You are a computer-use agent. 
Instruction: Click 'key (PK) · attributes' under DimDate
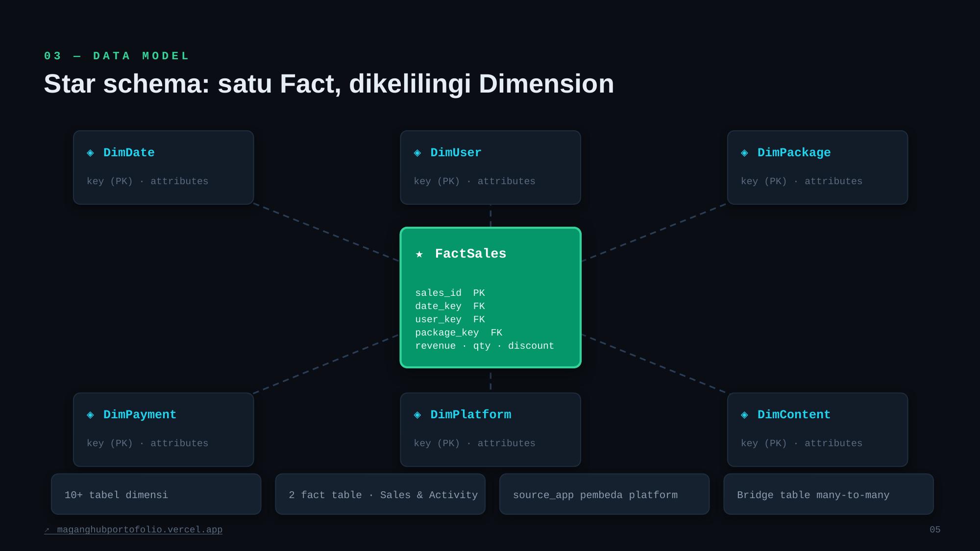[x=147, y=181]
